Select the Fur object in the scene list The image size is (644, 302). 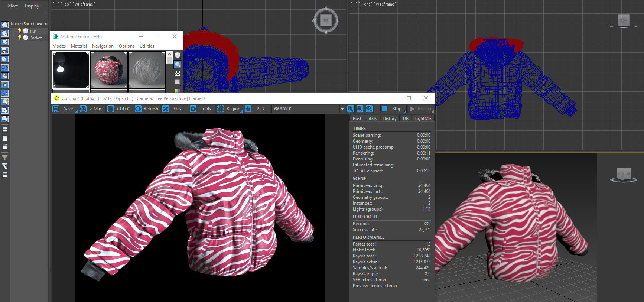[x=33, y=31]
